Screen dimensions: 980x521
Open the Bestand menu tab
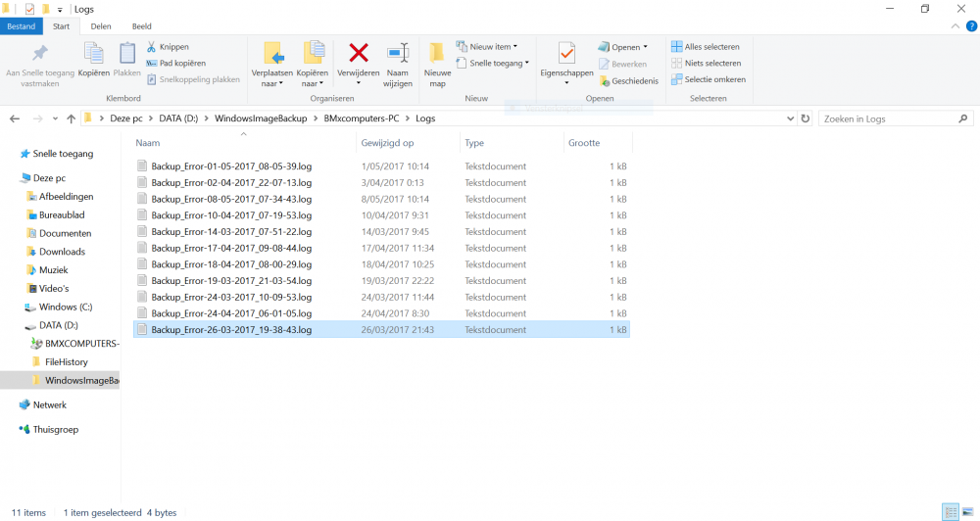[x=21, y=26]
